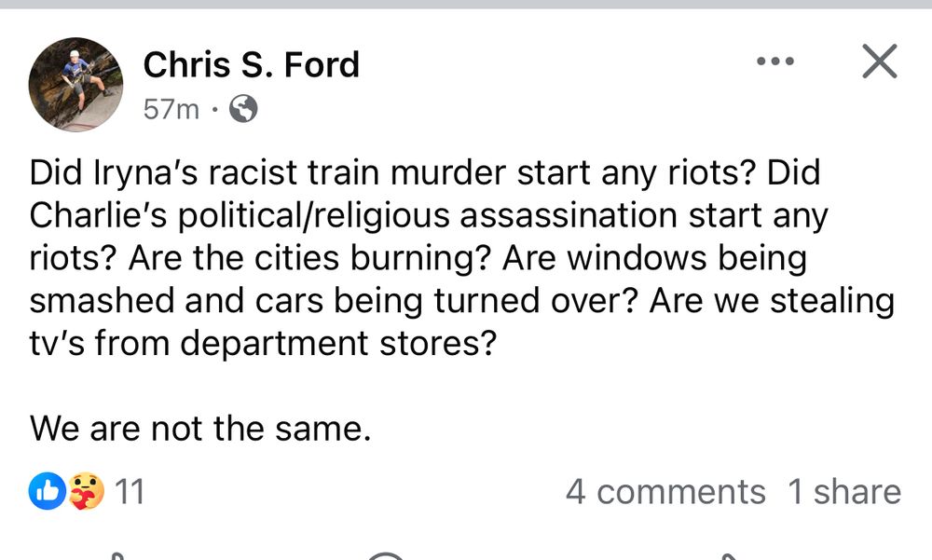
Task: Click the care hug emoji reaction icon
Action: tap(86, 491)
